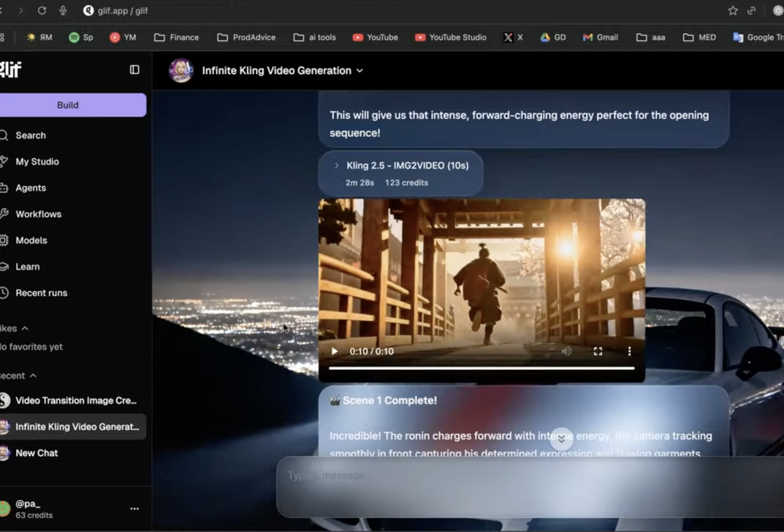Image resolution: width=784 pixels, height=532 pixels.
Task: Open account three-dot menu
Action: (x=134, y=508)
